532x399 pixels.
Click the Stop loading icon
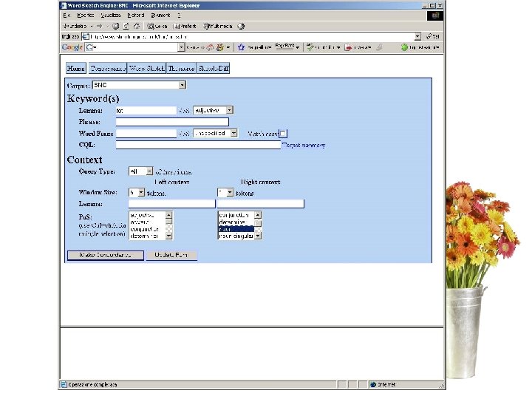[x=116, y=26]
